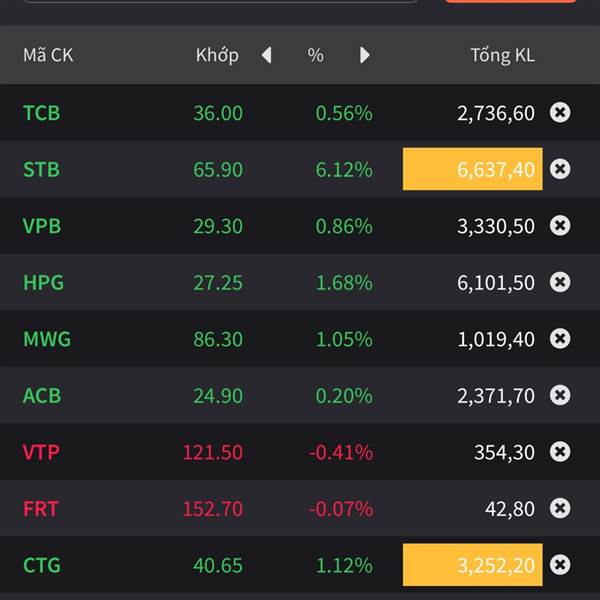Delete CTG row with X icon
The image size is (600, 600).
(x=560, y=565)
